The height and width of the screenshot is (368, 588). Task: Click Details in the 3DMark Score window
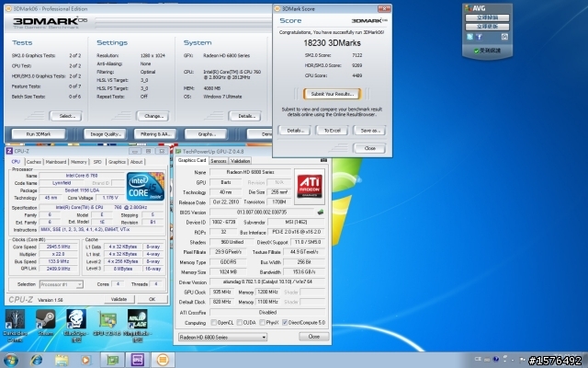(x=295, y=131)
